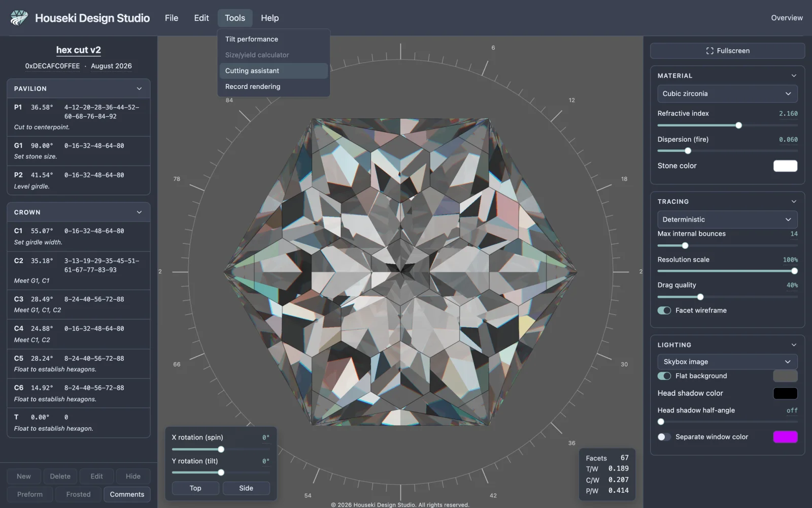Open the File menu
This screenshot has width=812, height=508.
(172, 18)
